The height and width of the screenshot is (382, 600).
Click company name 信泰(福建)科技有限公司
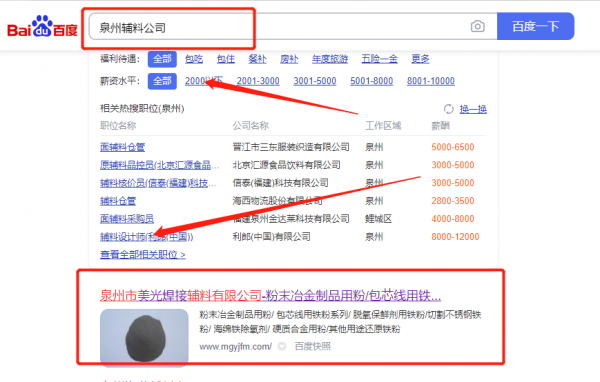coord(280,183)
